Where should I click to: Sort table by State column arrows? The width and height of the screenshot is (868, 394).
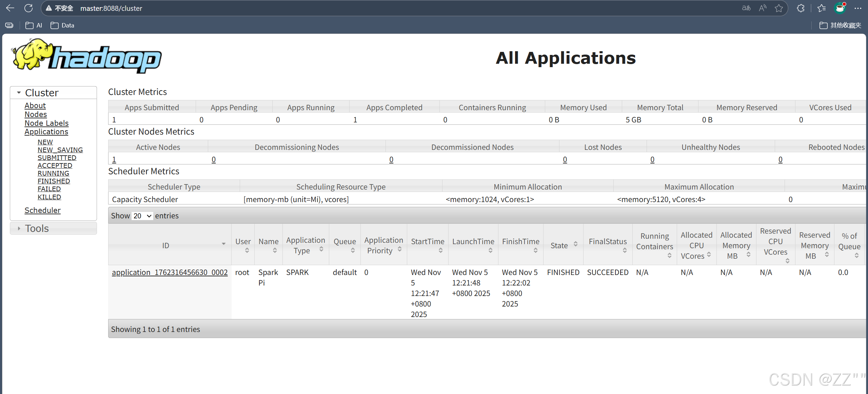point(575,244)
